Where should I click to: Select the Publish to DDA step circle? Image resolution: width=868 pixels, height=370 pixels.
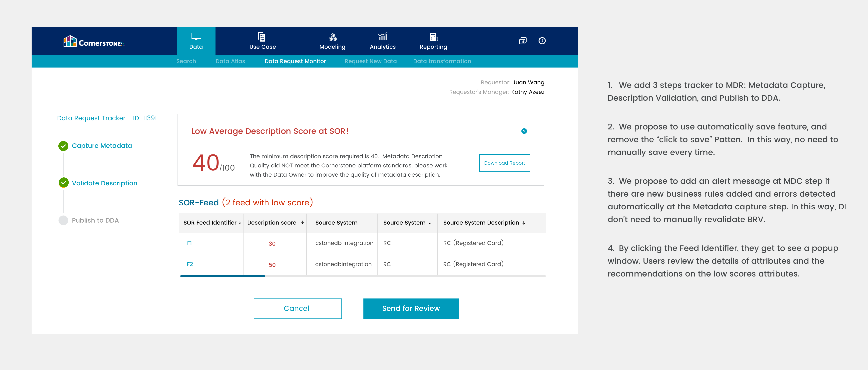63,220
